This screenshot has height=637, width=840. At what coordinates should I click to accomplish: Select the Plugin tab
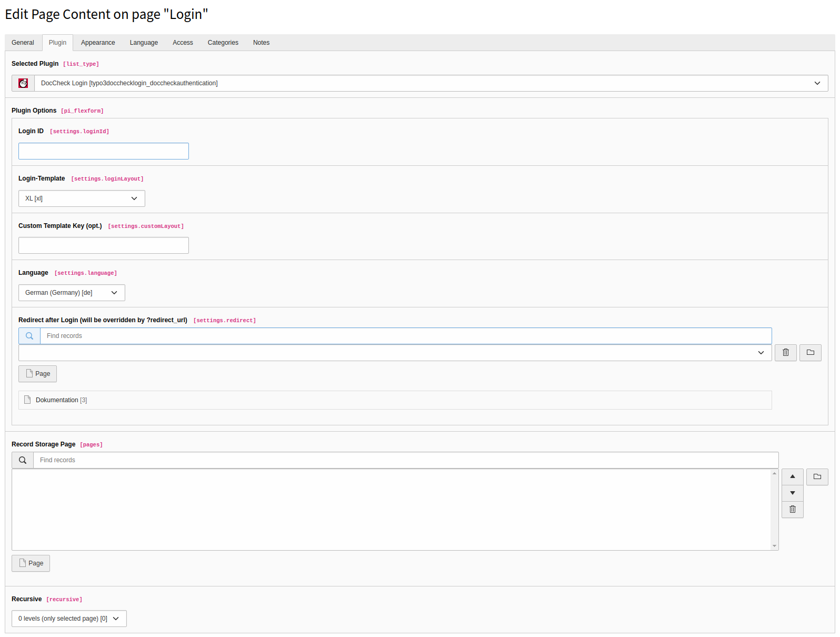click(x=58, y=43)
